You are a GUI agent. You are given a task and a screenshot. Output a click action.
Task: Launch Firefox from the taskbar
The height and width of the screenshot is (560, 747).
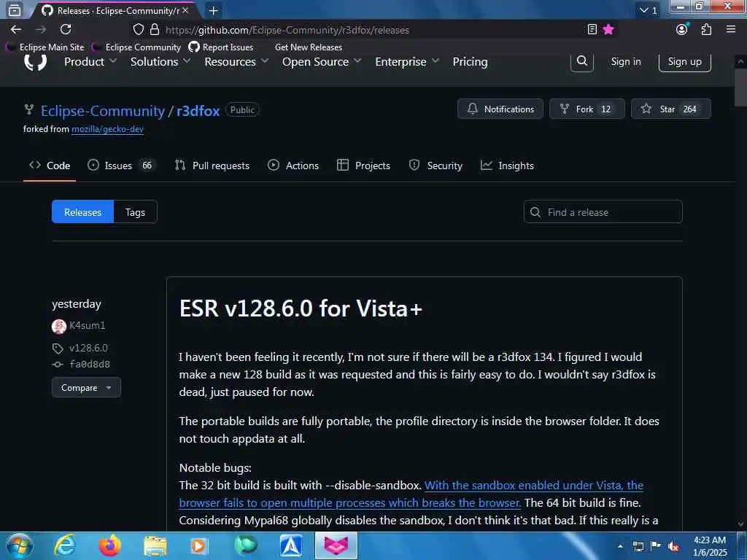[109, 545]
